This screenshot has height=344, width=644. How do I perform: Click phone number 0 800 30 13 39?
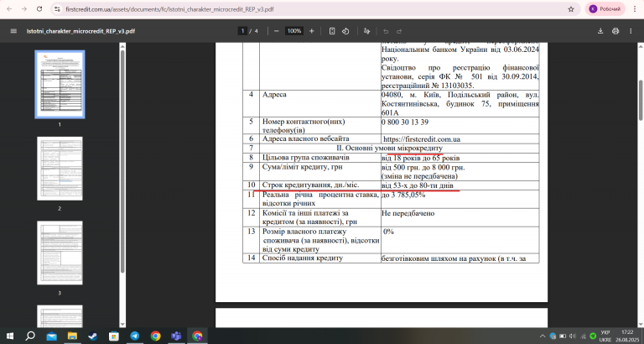click(x=405, y=122)
